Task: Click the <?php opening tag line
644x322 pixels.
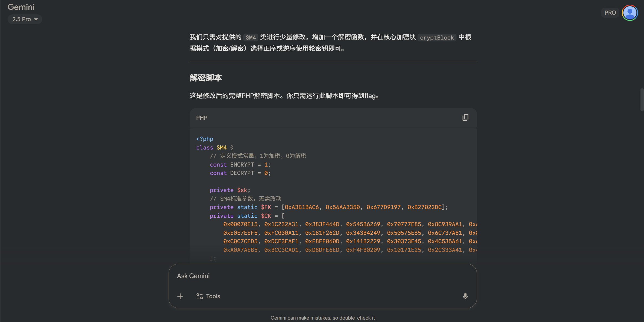Action: [x=205, y=139]
